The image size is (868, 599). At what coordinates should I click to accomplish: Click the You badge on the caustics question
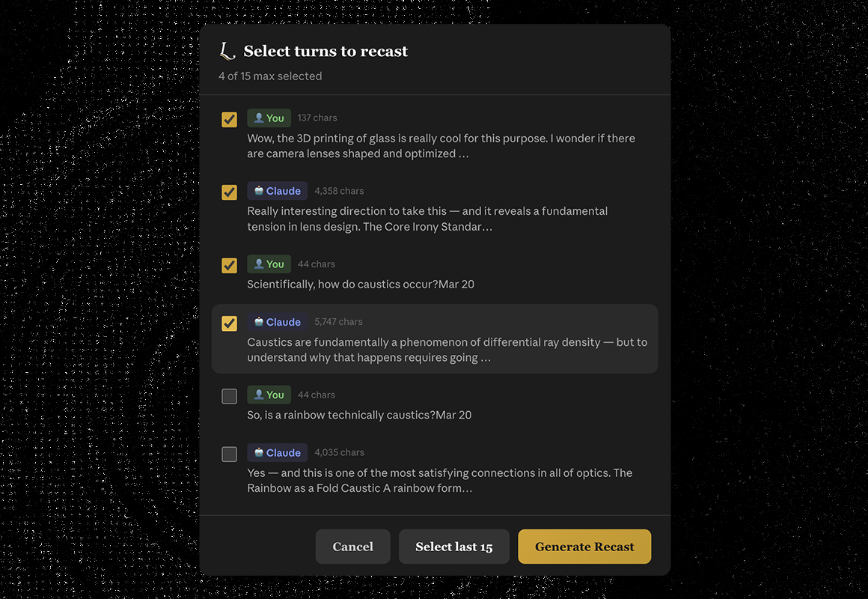(269, 264)
